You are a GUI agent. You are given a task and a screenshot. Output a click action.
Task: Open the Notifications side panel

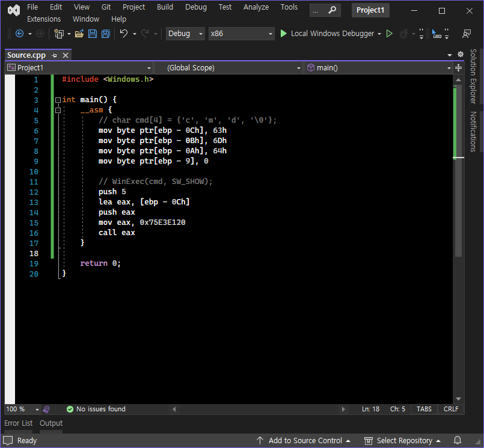point(473,132)
